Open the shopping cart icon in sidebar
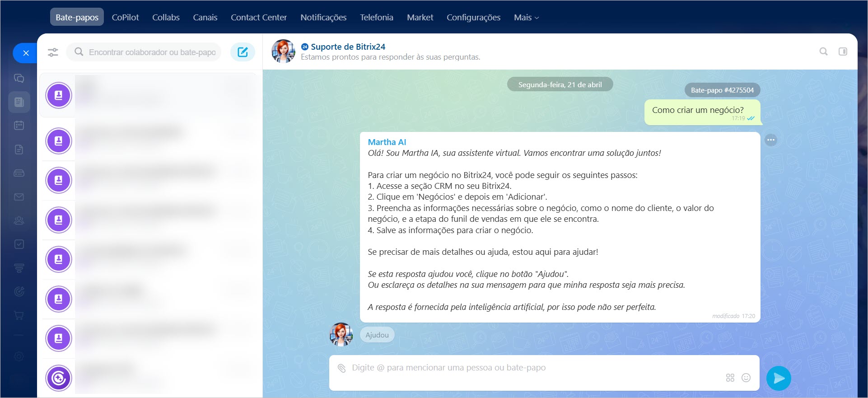868x398 pixels. (19, 315)
